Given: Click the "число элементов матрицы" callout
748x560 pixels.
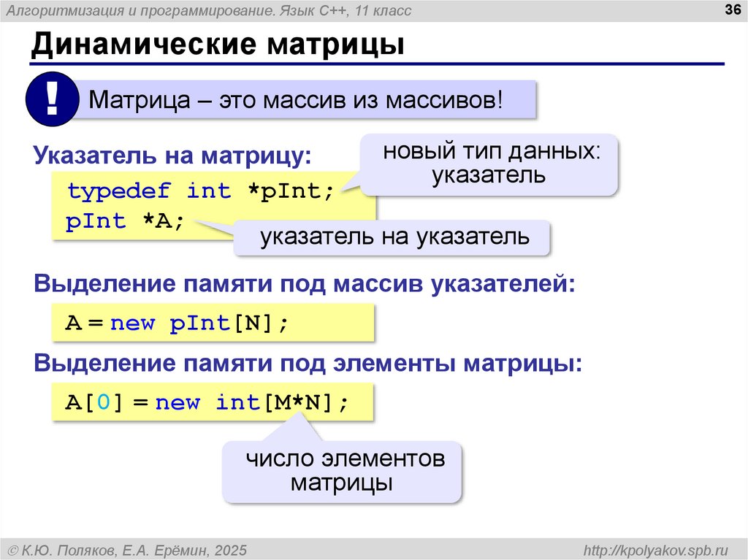Looking at the screenshot, I should (x=342, y=471).
